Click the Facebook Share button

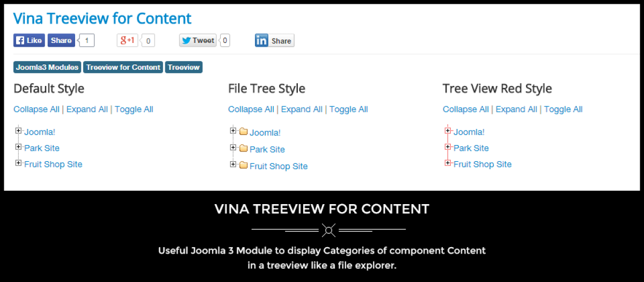[x=61, y=40]
